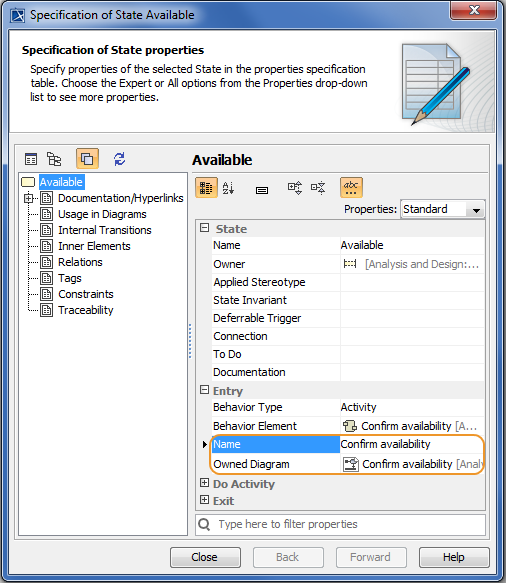
Task: Click the state icon beside Available node
Action: tap(28, 182)
